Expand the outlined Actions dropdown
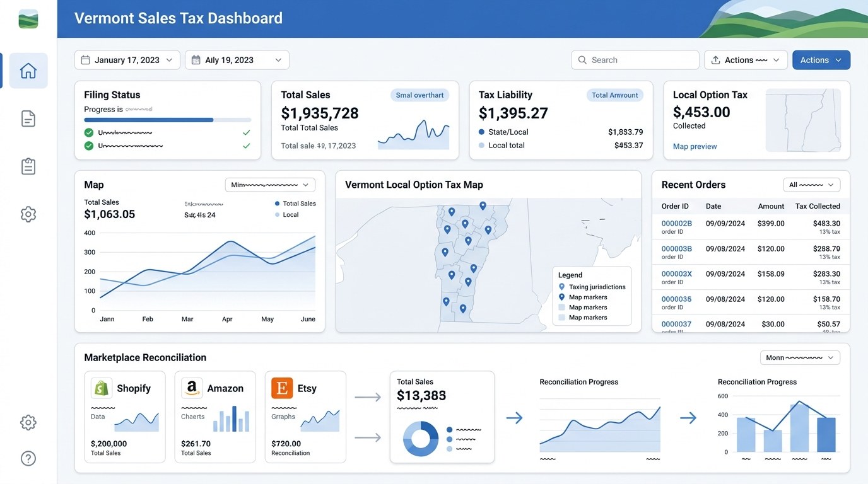868x484 pixels. pos(746,60)
